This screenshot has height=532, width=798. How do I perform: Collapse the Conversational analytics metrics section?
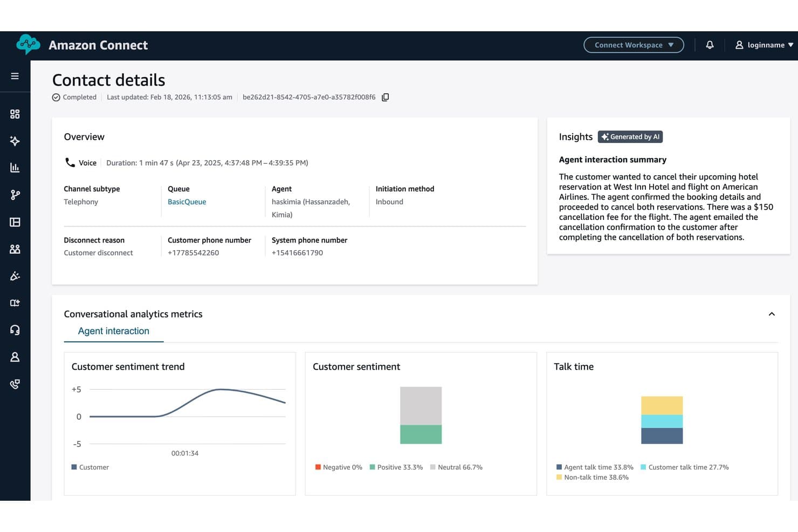click(772, 314)
